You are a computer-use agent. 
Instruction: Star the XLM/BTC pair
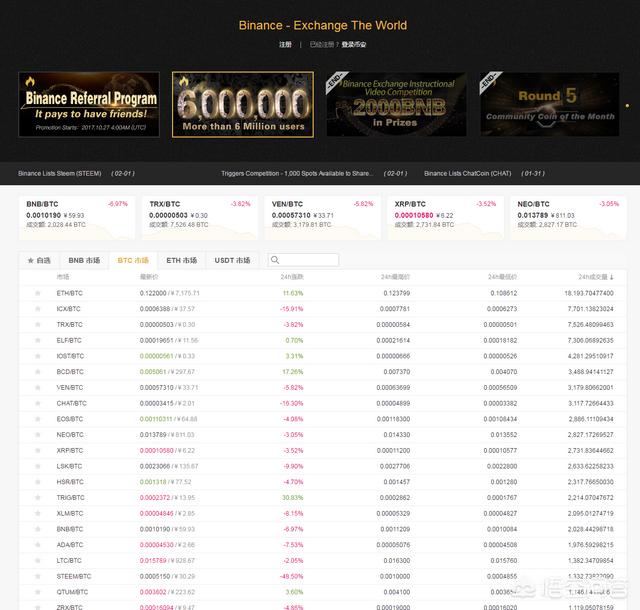click(x=38, y=513)
